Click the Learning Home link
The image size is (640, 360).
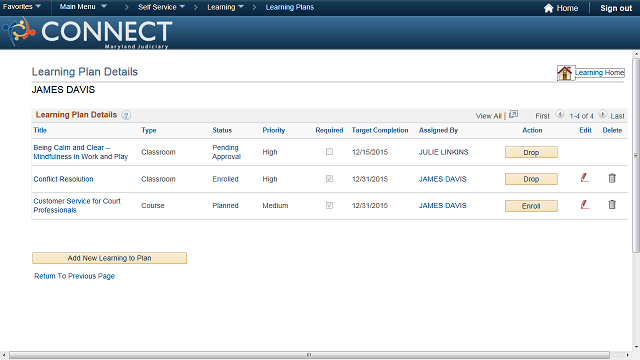coord(600,73)
